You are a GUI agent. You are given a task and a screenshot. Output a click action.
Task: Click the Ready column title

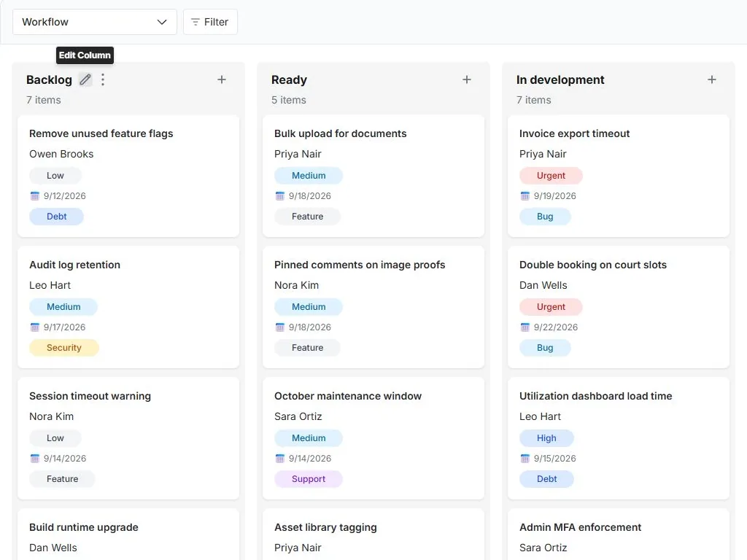(289, 79)
